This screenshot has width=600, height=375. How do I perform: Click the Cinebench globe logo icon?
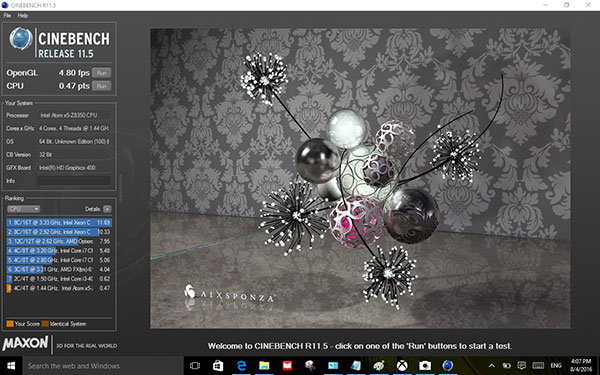pos(21,39)
